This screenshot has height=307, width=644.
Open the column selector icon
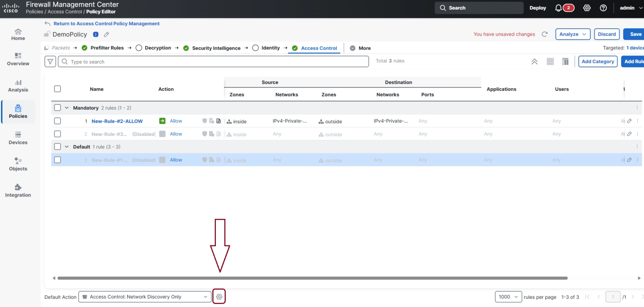coord(565,62)
